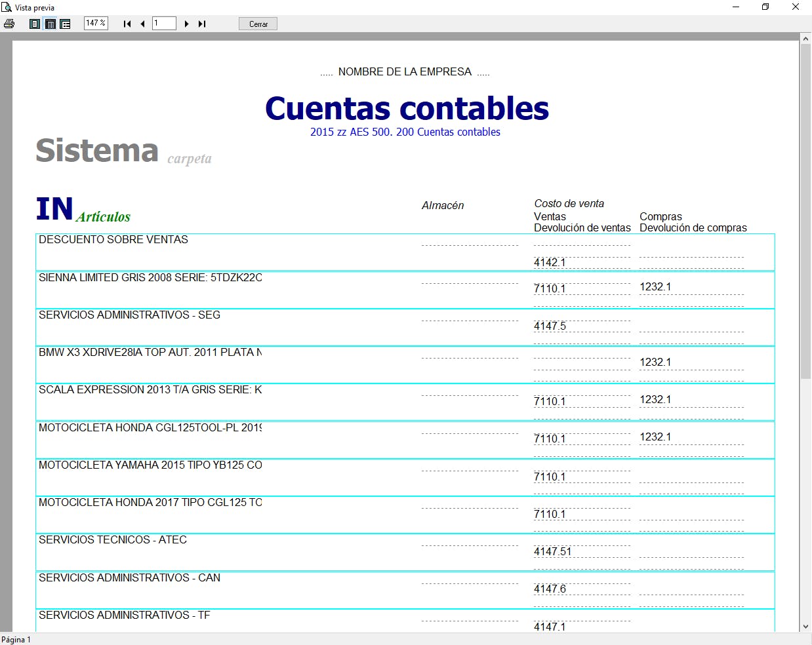The height and width of the screenshot is (645, 812).
Task: Click the Cerrar button
Action: [x=258, y=24]
